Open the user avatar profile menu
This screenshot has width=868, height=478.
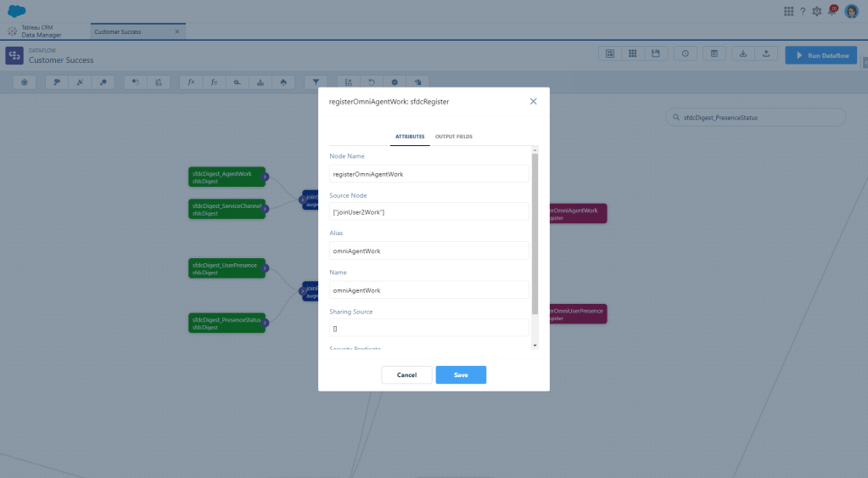click(x=851, y=11)
